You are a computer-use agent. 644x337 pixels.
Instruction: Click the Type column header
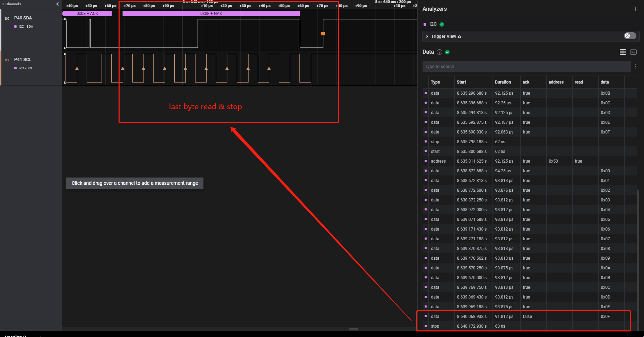[435, 82]
